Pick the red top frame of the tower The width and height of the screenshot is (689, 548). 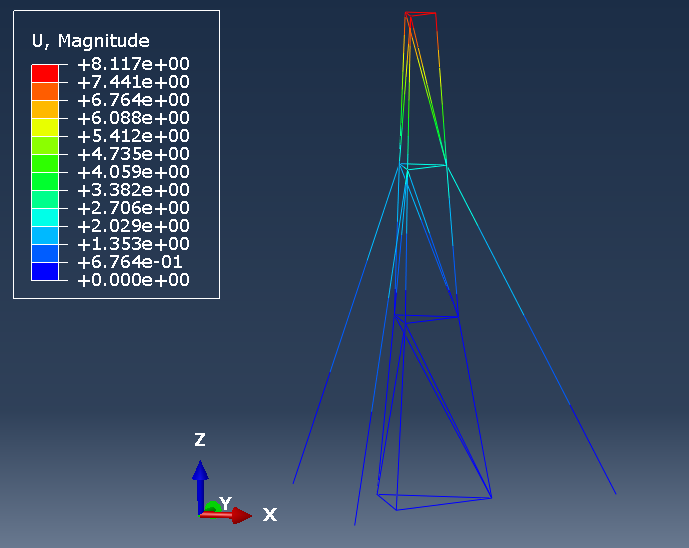pyautogui.click(x=421, y=14)
